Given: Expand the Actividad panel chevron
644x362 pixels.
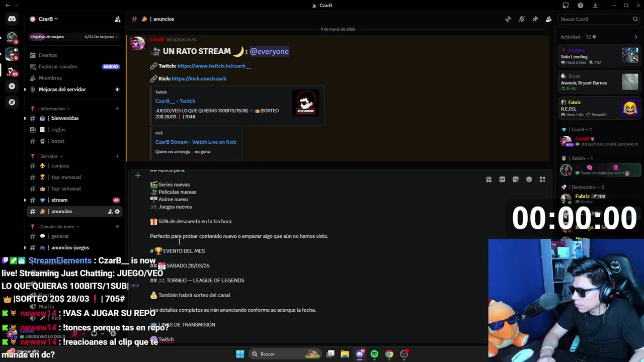Looking at the screenshot, I should click(x=635, y=37).
